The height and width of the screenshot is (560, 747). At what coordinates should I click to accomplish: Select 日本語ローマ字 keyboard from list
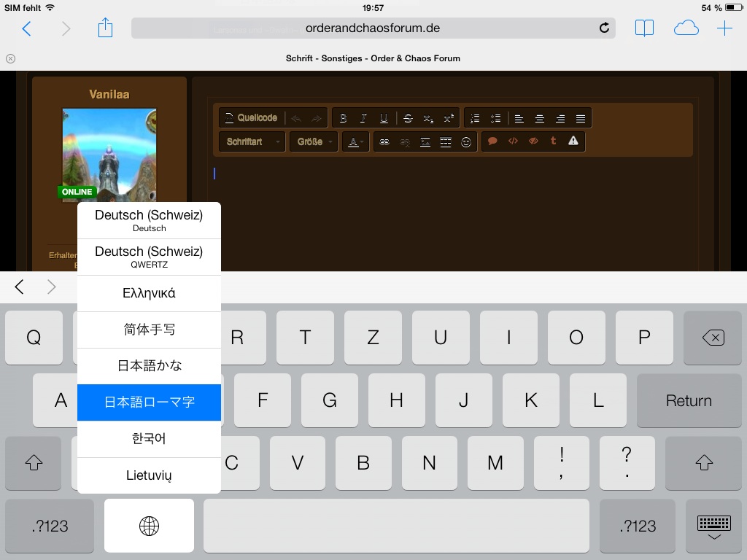pyautogui.click(x=149, y=402)
